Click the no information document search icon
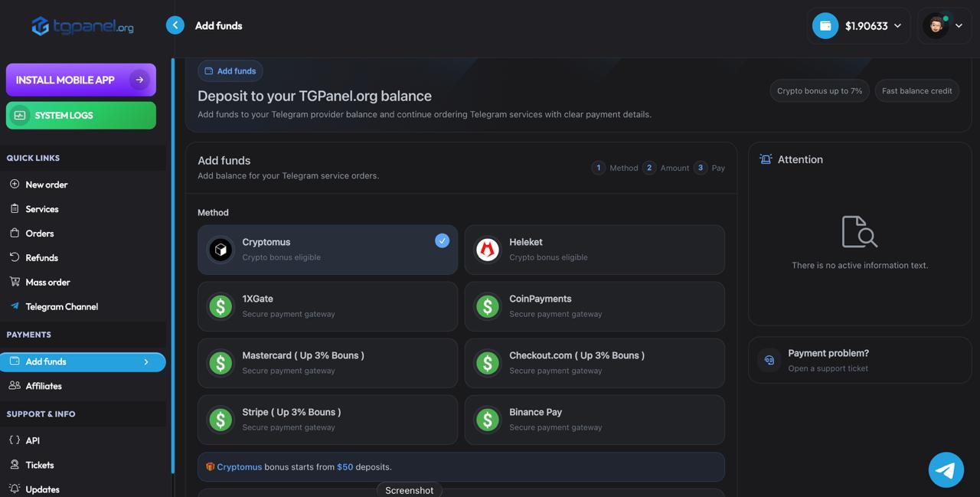 860,232
